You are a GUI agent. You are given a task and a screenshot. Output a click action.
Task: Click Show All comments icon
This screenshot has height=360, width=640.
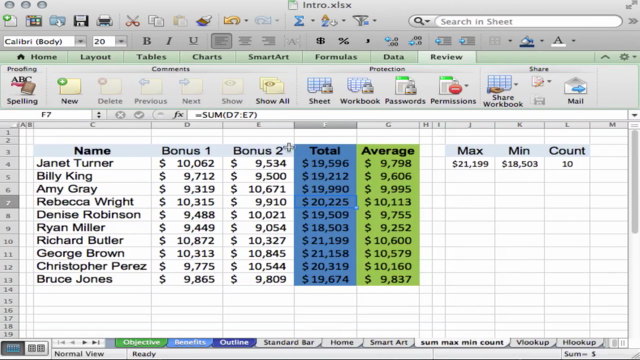[x=272, y=90]
